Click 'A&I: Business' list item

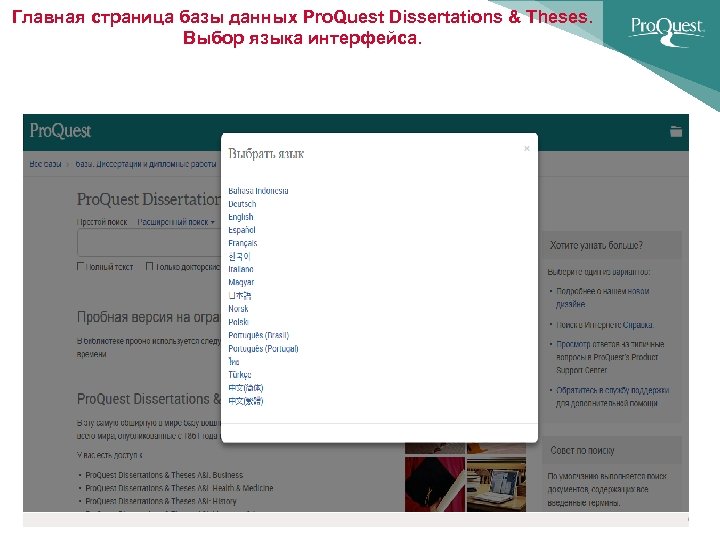pyautogui.click(x=164, y=475)
